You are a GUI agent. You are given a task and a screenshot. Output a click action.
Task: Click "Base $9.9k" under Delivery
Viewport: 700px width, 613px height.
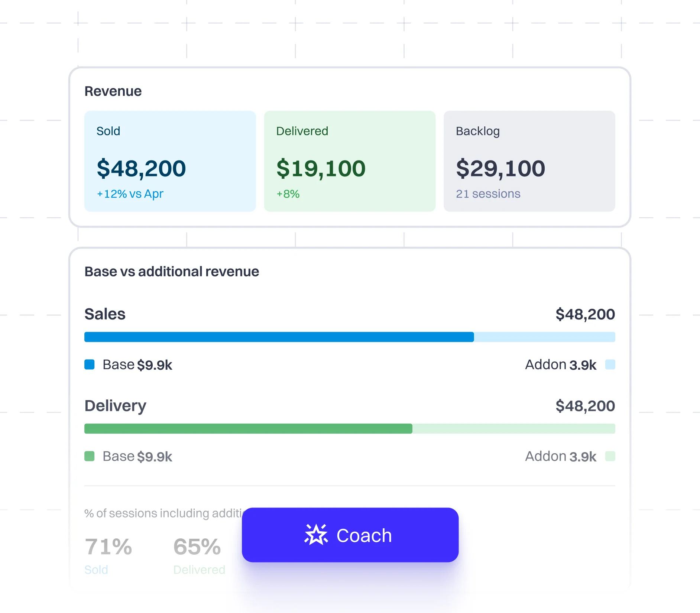[137, 457]
